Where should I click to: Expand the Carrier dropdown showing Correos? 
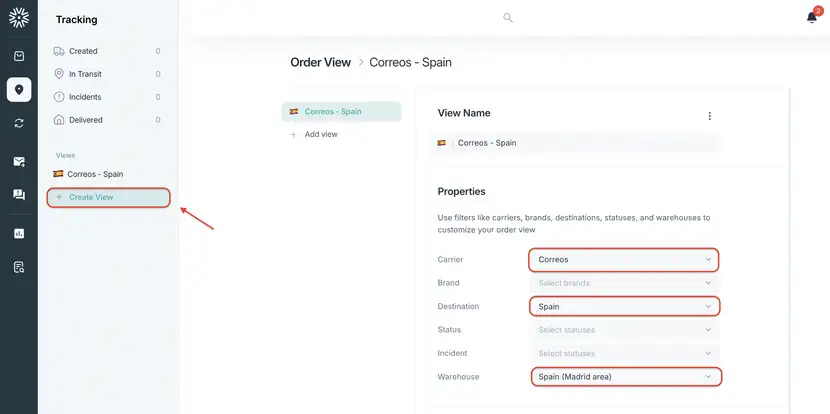[x=624, y=260]
